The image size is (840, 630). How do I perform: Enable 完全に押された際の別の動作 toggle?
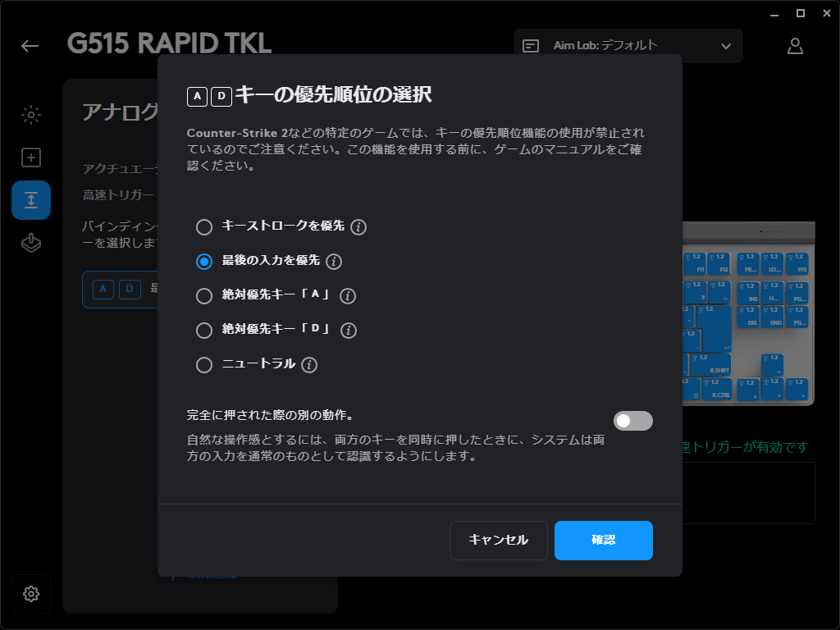point(632,420)
